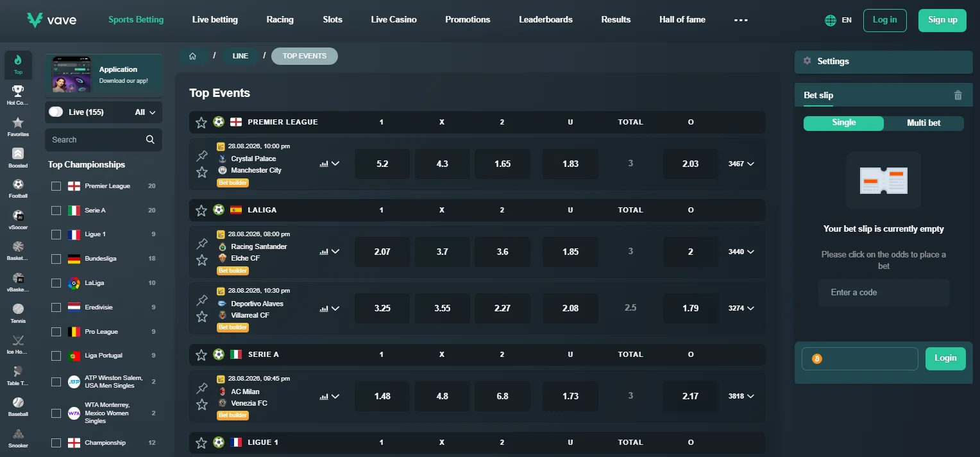
Task: Select Table Tennis icon in sidebar
Action: coord(18,371)
